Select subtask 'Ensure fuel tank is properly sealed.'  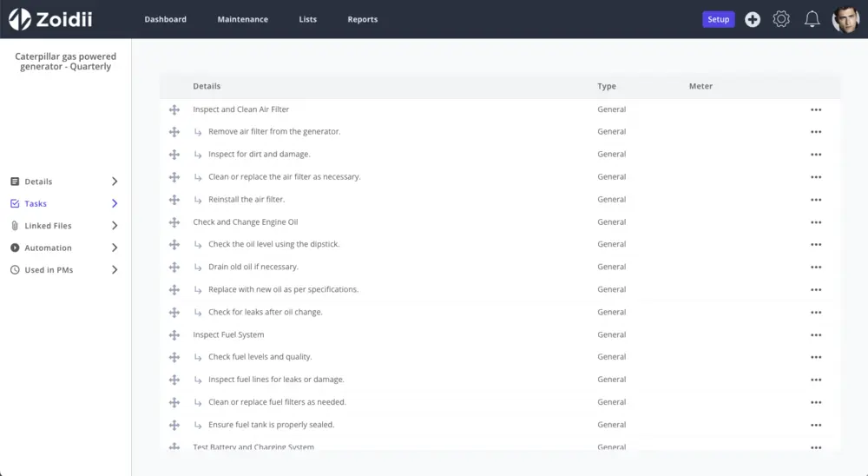pos(271,425)
